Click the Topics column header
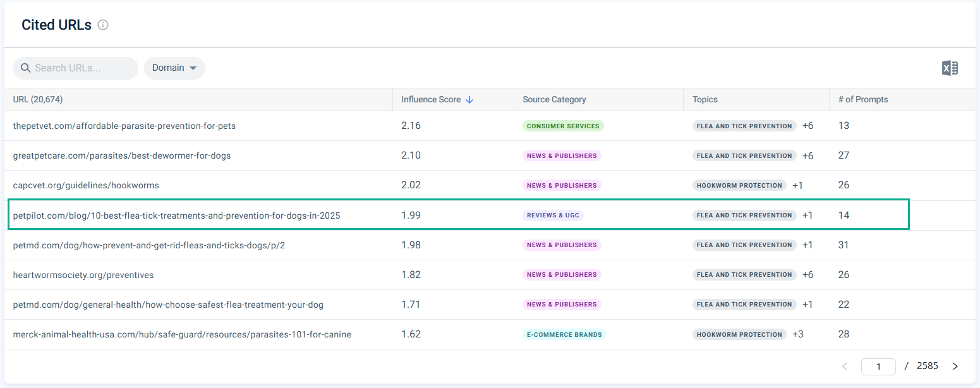 [705, 99]
